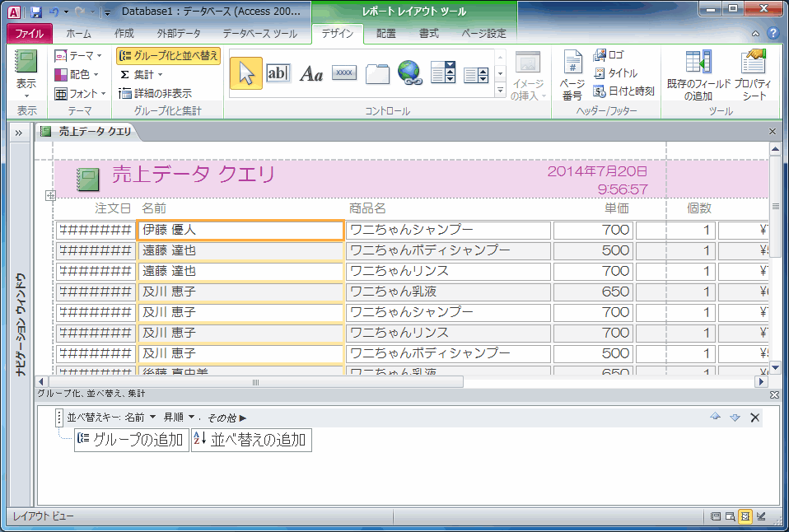Switch to 配置 tab
The height and width of the screenshot is (532, 789).
pos(386,33)
